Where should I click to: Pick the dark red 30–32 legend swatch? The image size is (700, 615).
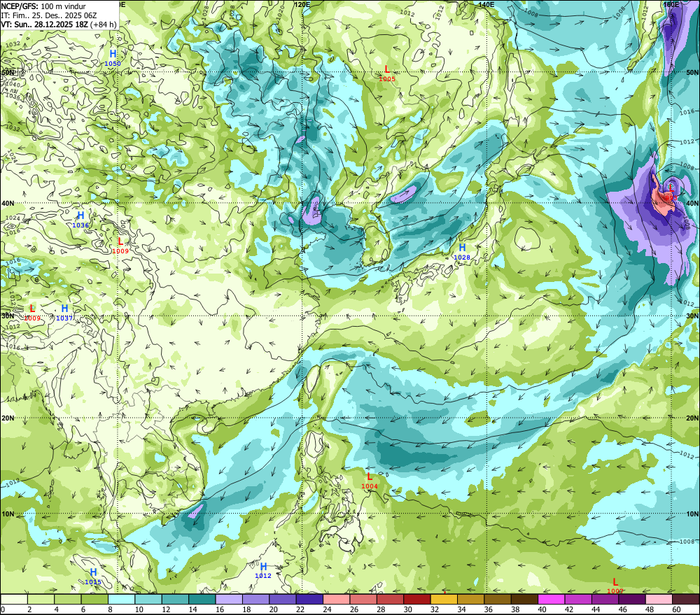point(417,599)
